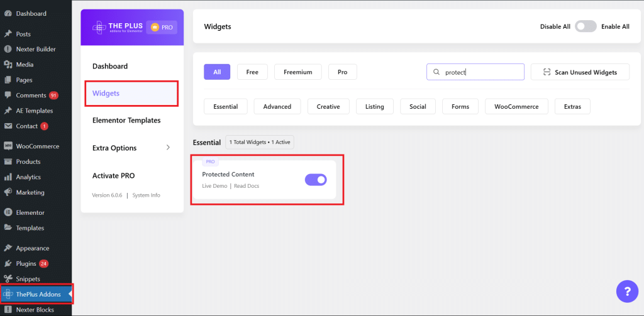Click the Contact envelope icon

pyautogui.click(x=8, y=126)
